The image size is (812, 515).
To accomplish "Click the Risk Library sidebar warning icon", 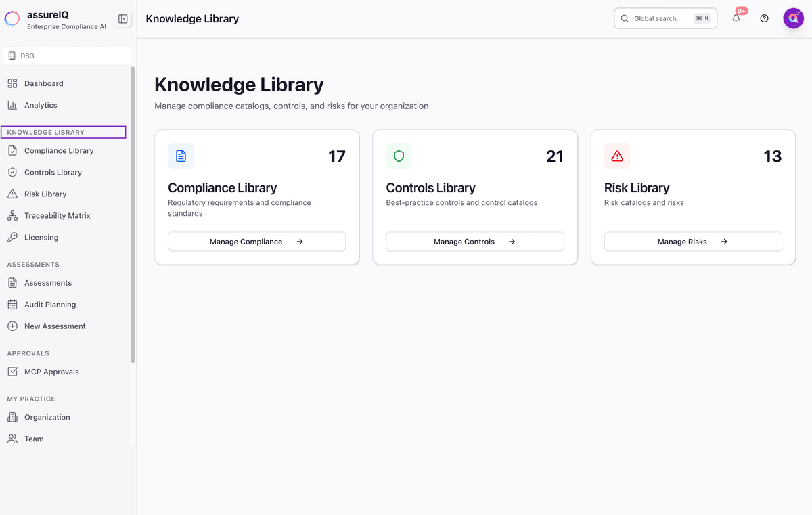I will tap(12, 194).
